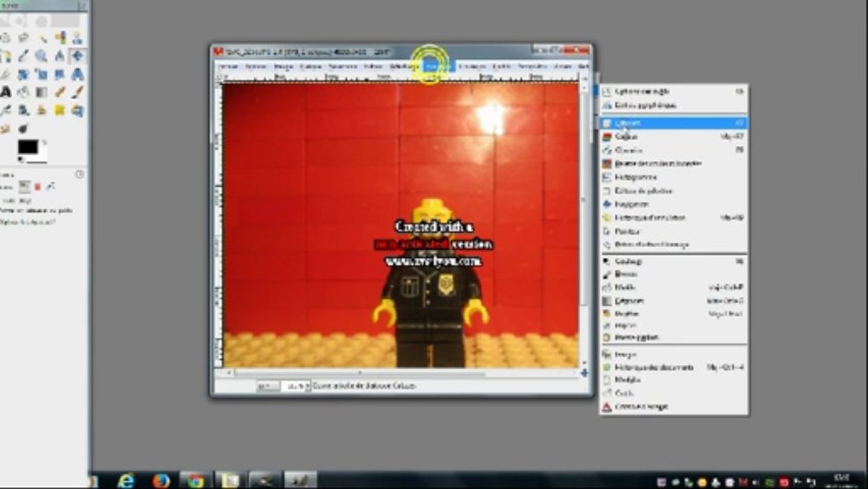Set Move tool to affect path

point(50,186)
